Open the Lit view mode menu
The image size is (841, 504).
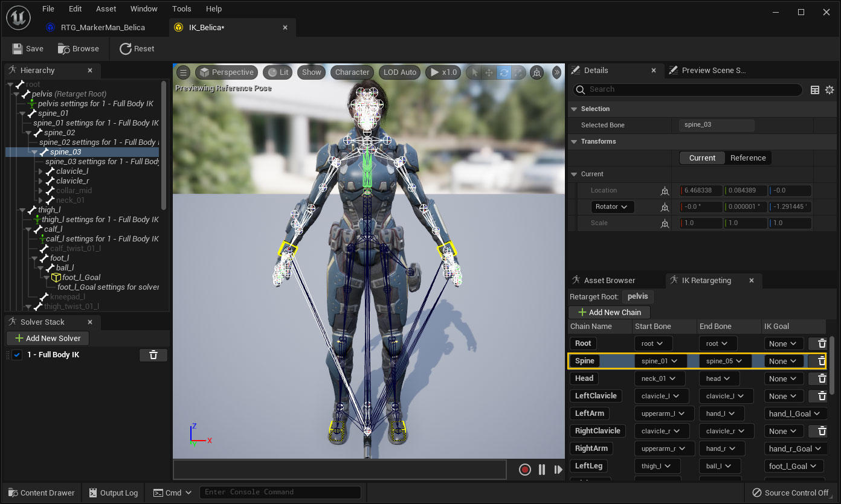(278, 72)
